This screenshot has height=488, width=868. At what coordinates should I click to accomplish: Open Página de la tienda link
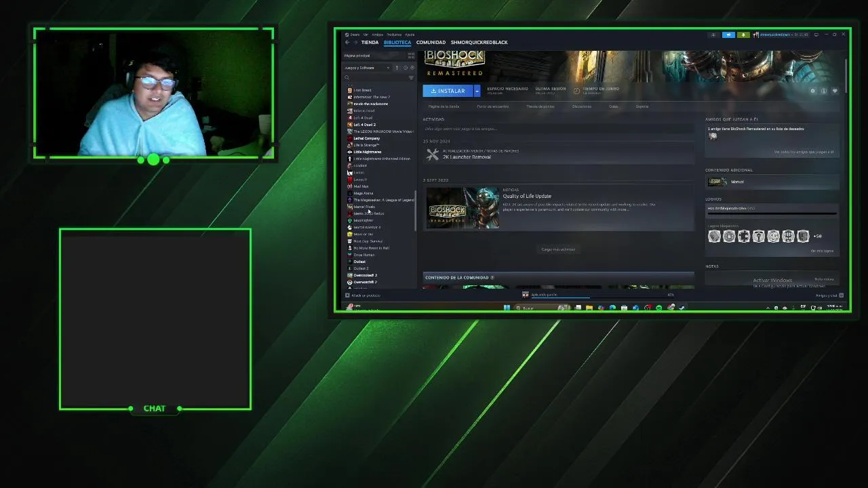(443, 106)
